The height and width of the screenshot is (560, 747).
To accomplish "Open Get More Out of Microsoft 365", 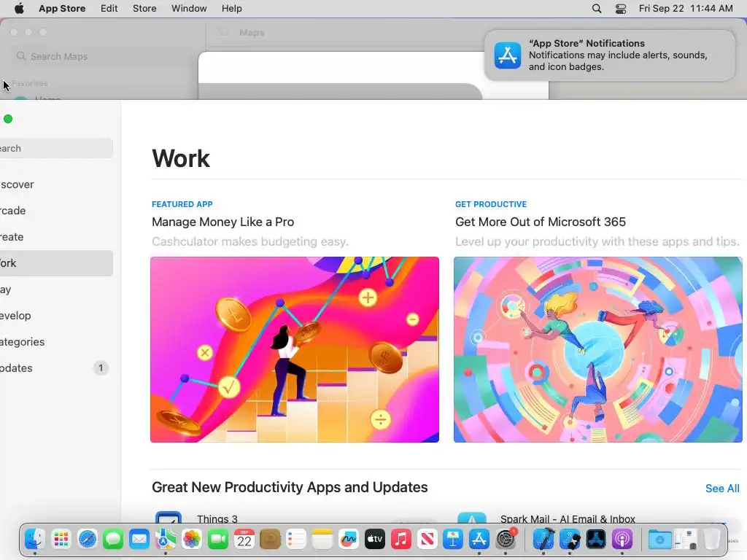I will pyautogui.click(x=541, y=222).
